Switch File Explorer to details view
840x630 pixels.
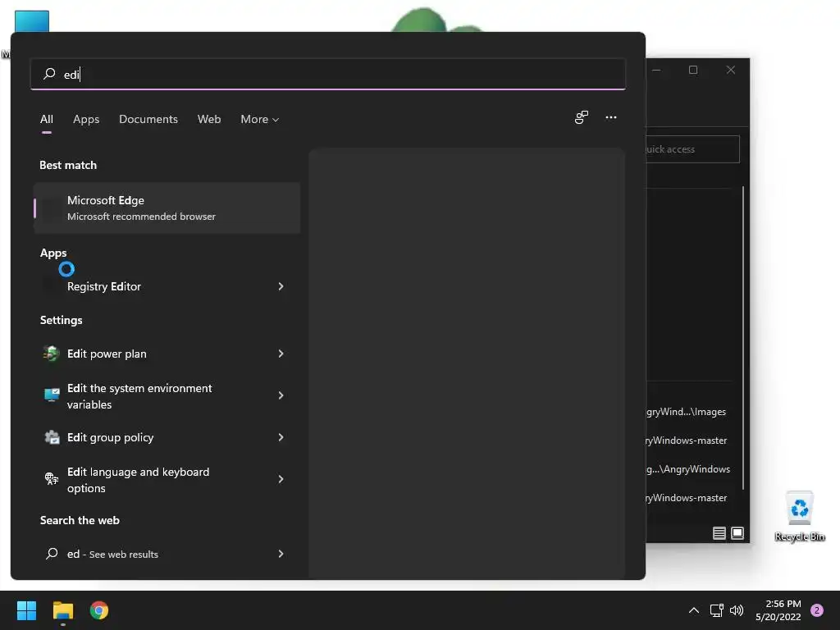pos(719,533)
